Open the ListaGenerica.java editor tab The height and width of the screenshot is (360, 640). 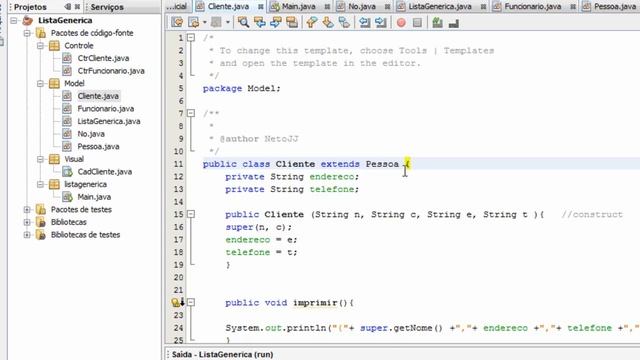coord(440,7)
